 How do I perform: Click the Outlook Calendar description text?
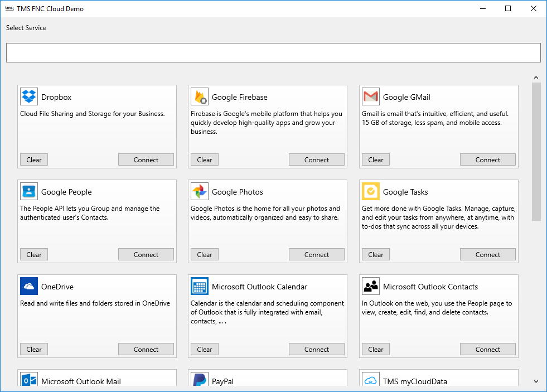[267, 312]
